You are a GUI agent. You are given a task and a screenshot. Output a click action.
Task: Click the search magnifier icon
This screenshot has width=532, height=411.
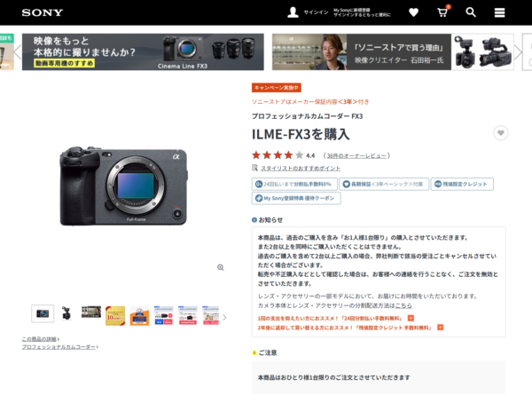pos(471,12)
